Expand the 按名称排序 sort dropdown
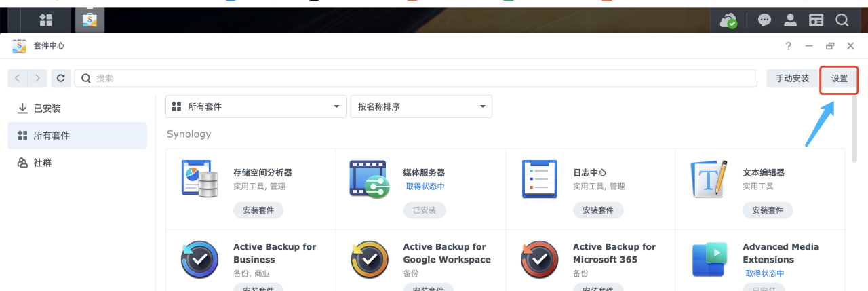Screen dimensions: 868x291 tap(420, 106)
